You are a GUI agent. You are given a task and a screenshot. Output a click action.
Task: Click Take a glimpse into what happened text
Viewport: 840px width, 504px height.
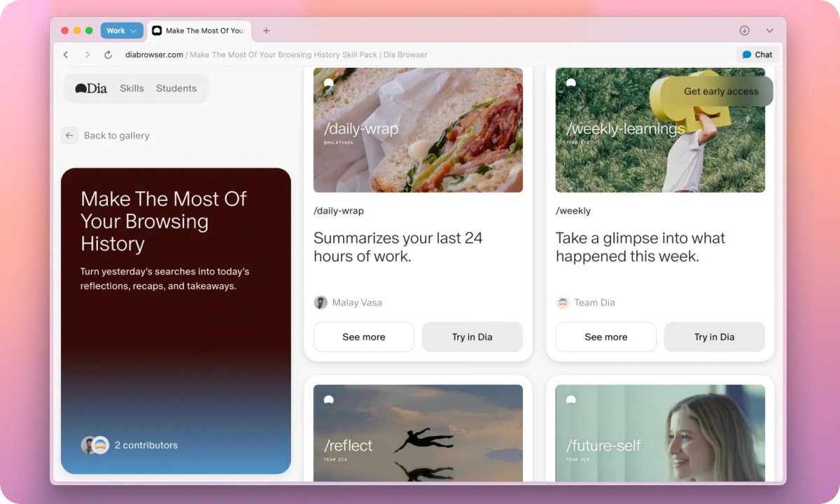640,247
